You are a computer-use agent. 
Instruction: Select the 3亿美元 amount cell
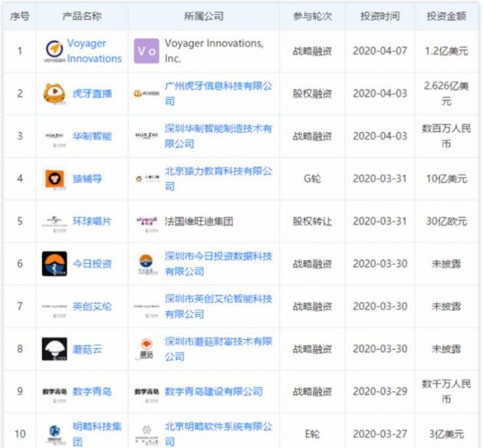[446, 434]
